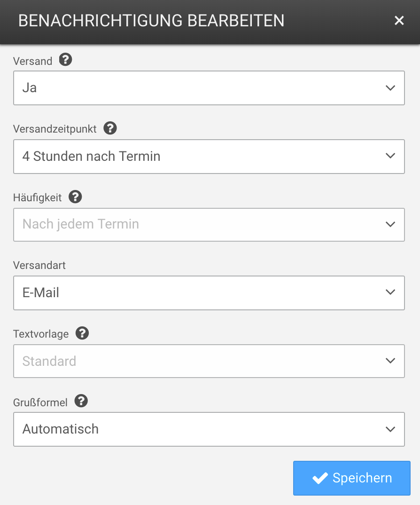This screenshot has height=505, width=420.
Task: Click help icon beside Häufigkeit label
Action: pos(75,197)
